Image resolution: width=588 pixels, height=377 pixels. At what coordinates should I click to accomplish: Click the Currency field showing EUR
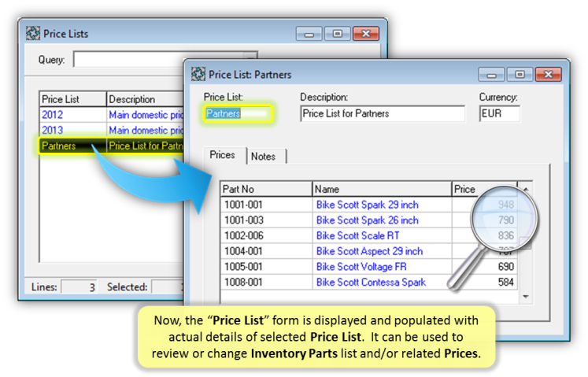499,113
